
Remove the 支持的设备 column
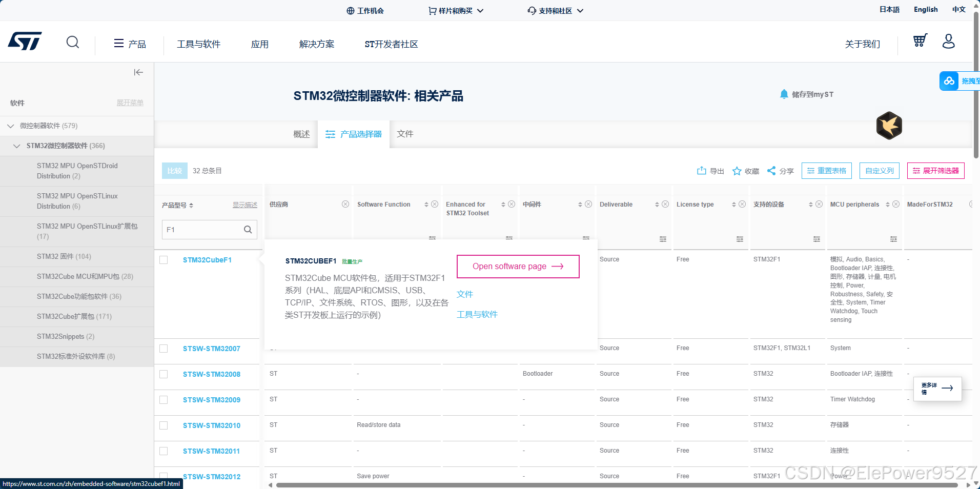tap(819, 204)
